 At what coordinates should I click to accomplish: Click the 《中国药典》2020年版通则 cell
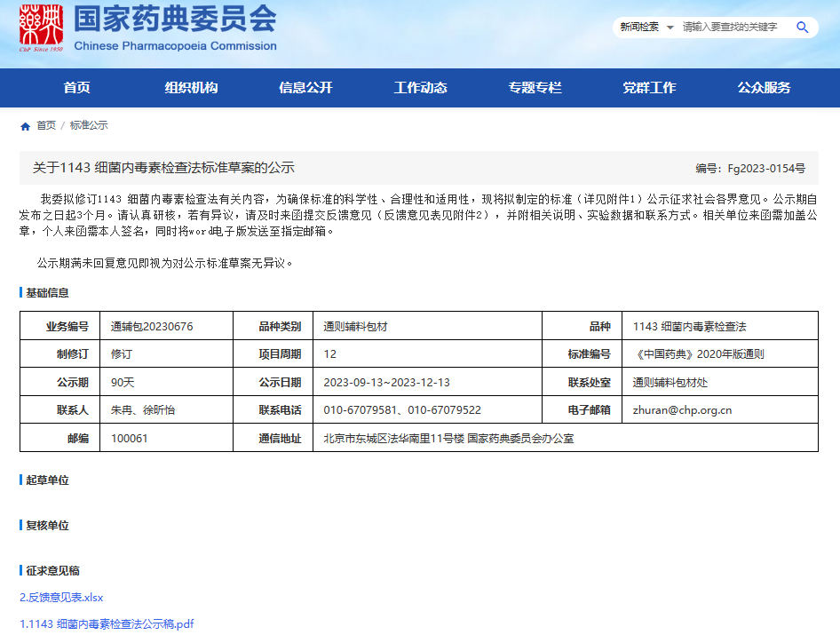(x=720, y=353)
